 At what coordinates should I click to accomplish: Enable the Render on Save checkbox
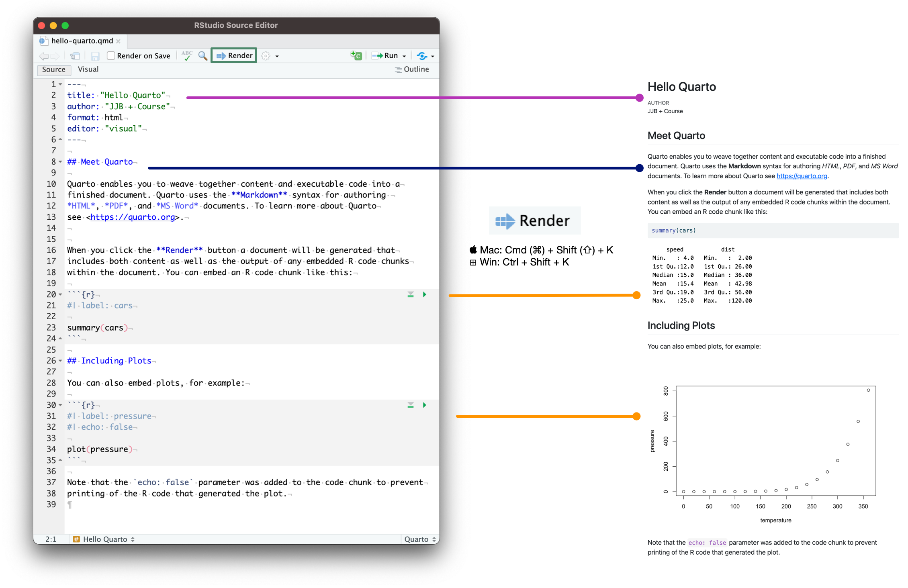(x=111, y=55)
